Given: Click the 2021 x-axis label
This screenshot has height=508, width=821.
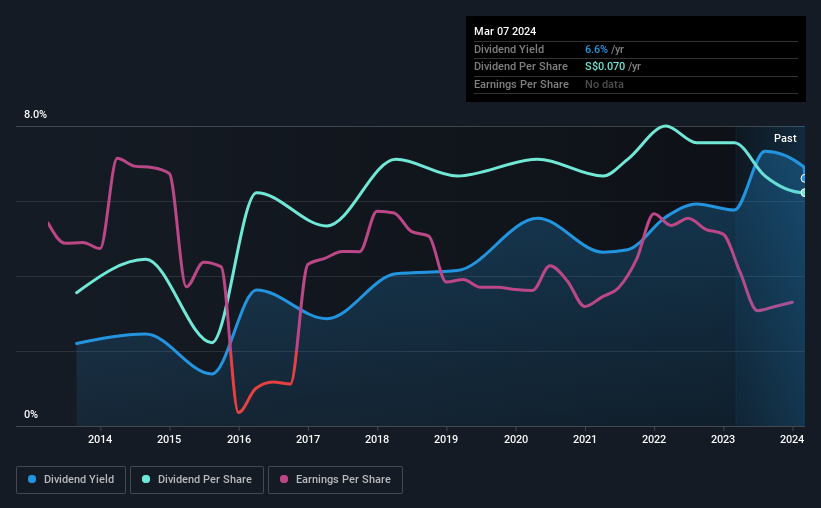Looking at the screenshot, I should tap(585, 439).
